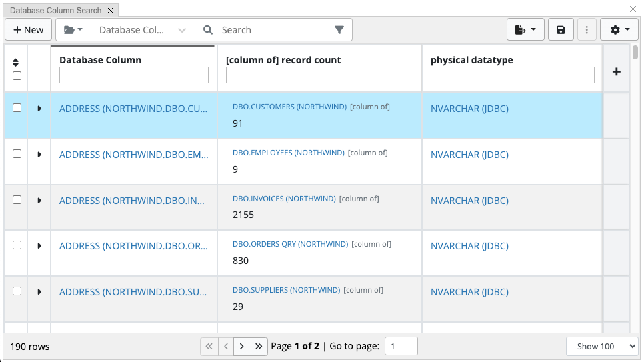This screenshot has height=362, width=644.
Task: Select the Database Column Search tab
Action: tap(56, 11)
